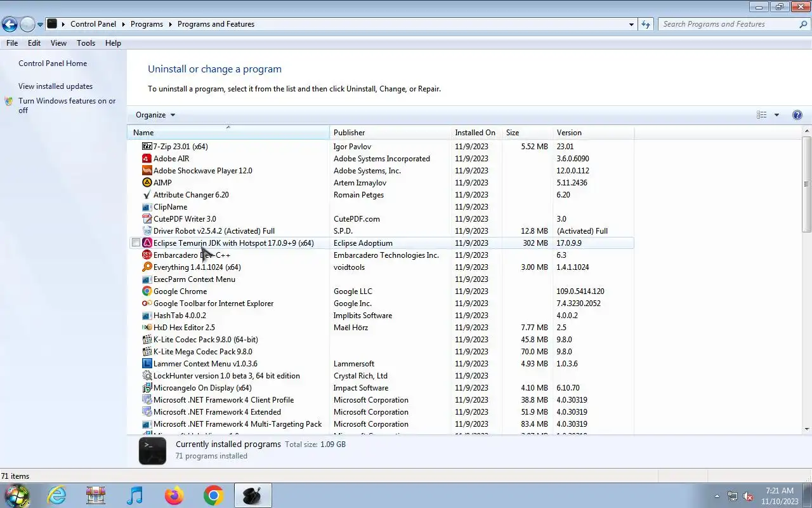The height and width of the screenshot is (508, 812).
Task: Open the recent pages dropdown arrow
Action: (x=40, y=25)
